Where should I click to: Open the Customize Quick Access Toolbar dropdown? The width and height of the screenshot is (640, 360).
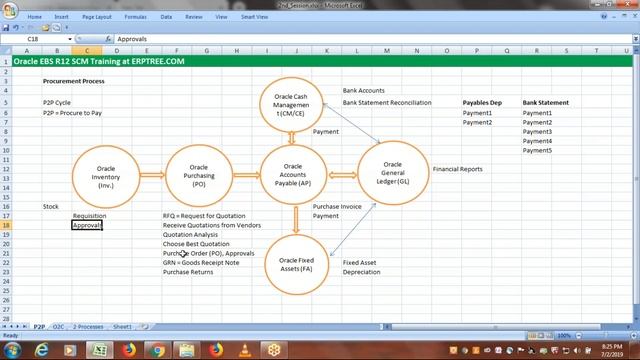pyautogui.click(x=67, y=28)
